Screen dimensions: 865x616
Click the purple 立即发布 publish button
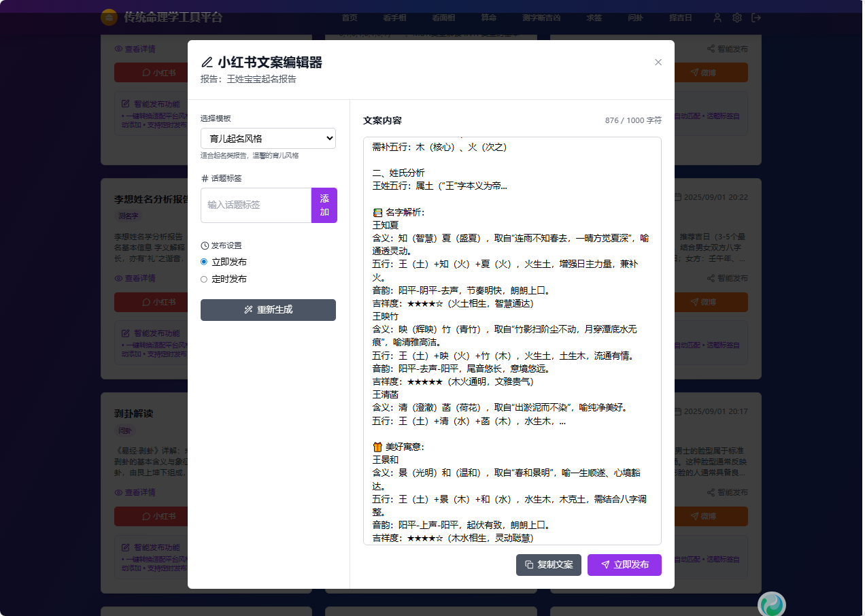click(624, 564)
